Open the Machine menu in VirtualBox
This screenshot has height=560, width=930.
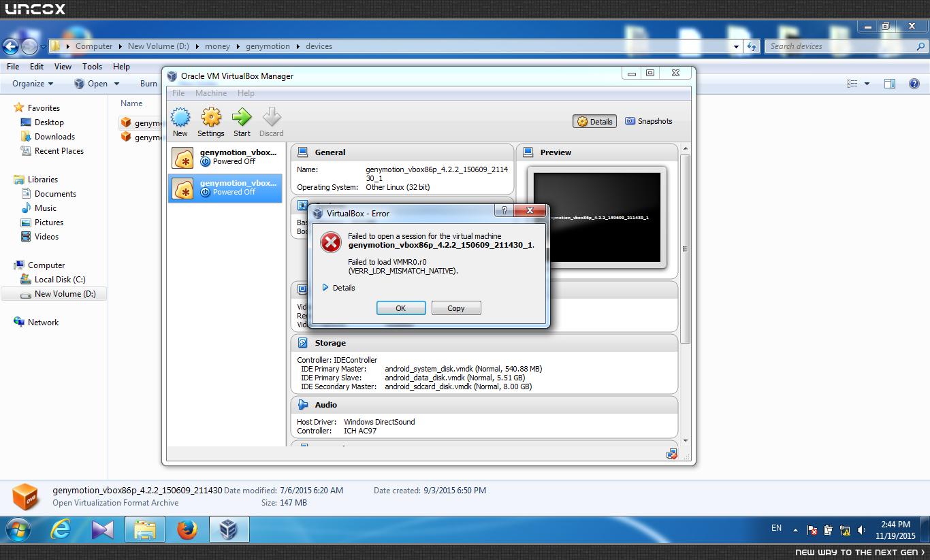point(211,93)
